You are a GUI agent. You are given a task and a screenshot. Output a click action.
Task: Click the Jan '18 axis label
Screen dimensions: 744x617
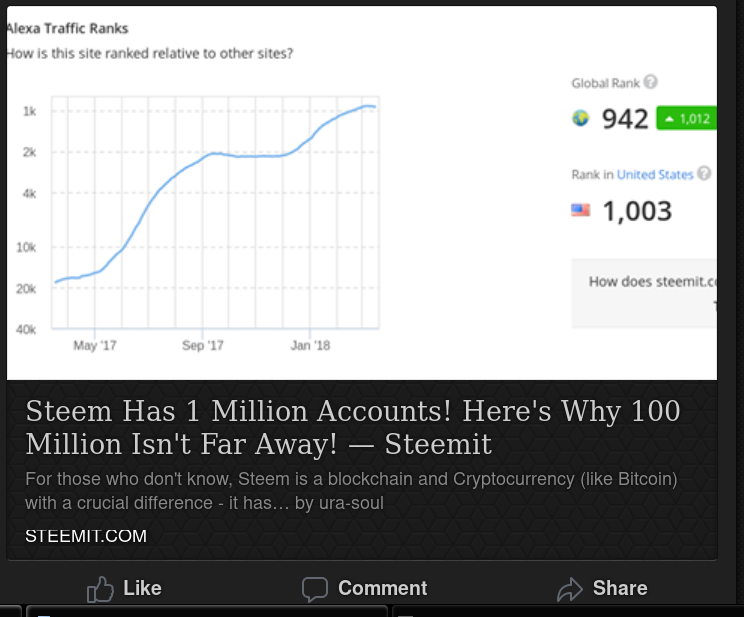pyautogui.click(x=310, y=346)
